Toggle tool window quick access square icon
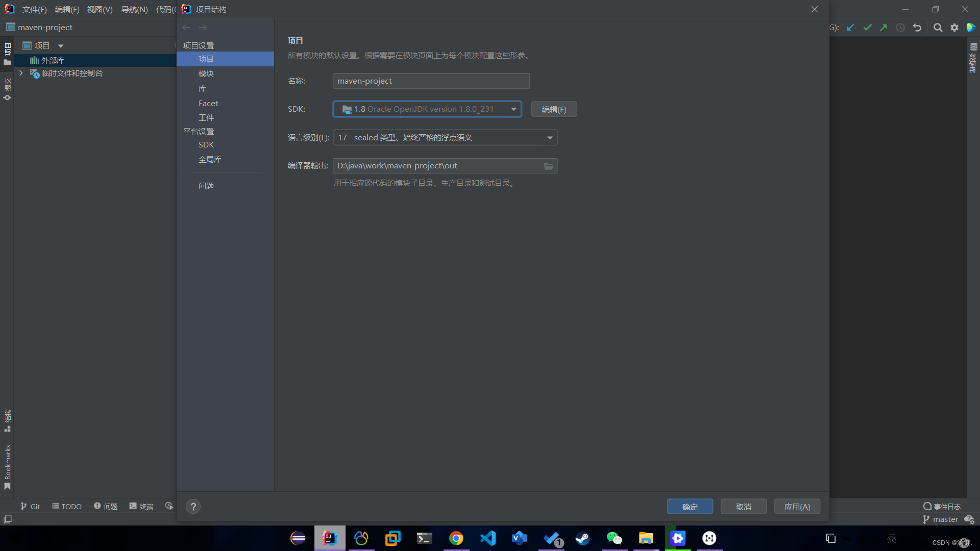The image size is (980, 551). [8, 519]
